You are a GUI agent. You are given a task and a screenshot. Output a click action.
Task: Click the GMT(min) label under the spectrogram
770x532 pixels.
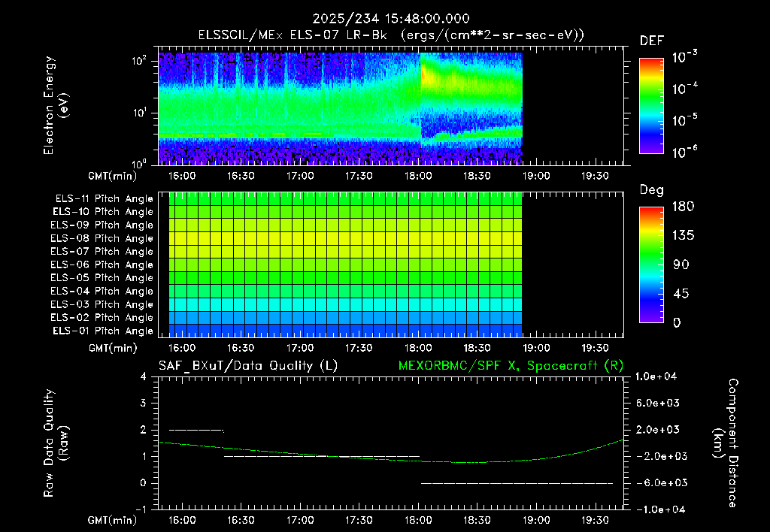[x=113, y=176]
